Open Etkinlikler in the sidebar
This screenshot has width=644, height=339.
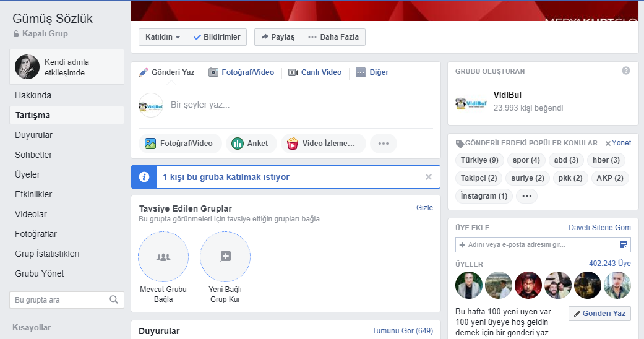point(33,194)
